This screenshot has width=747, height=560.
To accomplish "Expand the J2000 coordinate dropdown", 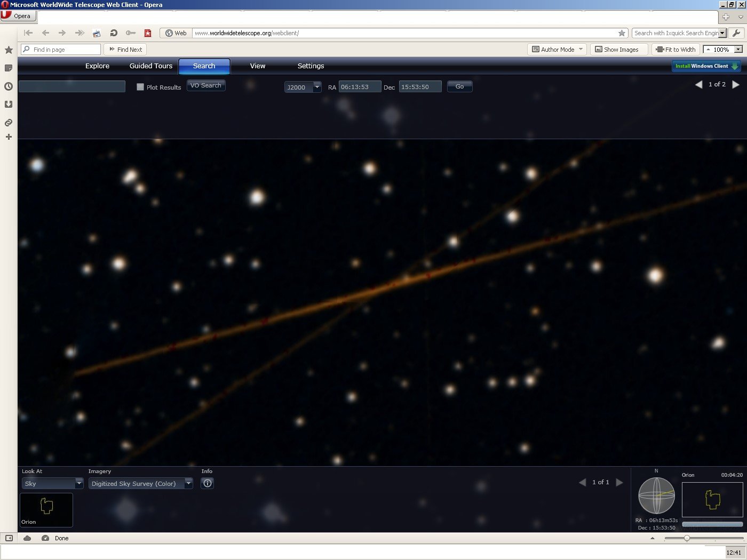I will pyautogui.click(x=317, y=87).
